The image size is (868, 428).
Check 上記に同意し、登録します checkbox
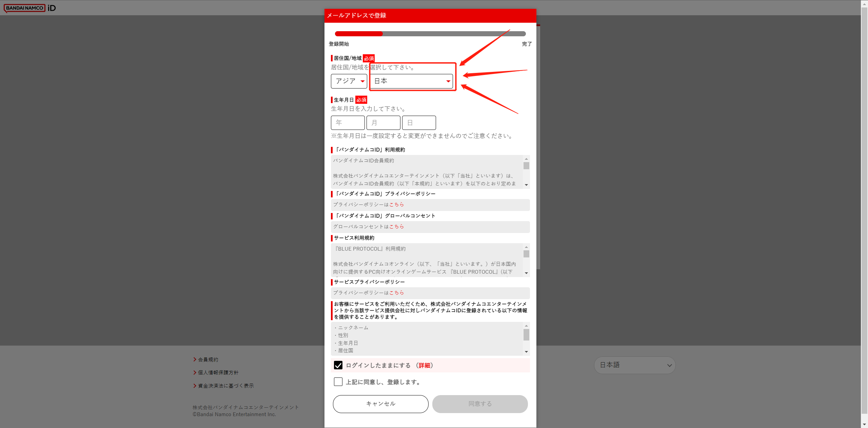[338, 382]
